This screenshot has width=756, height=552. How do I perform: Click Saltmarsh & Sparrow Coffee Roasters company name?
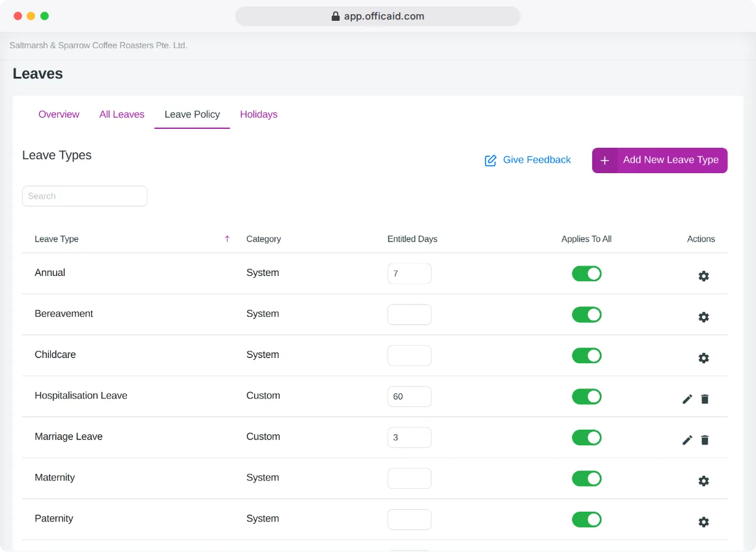click(x=98, y=46)
